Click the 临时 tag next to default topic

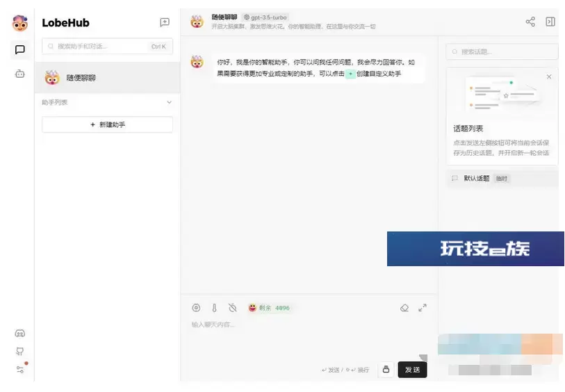tap(502, 179)
